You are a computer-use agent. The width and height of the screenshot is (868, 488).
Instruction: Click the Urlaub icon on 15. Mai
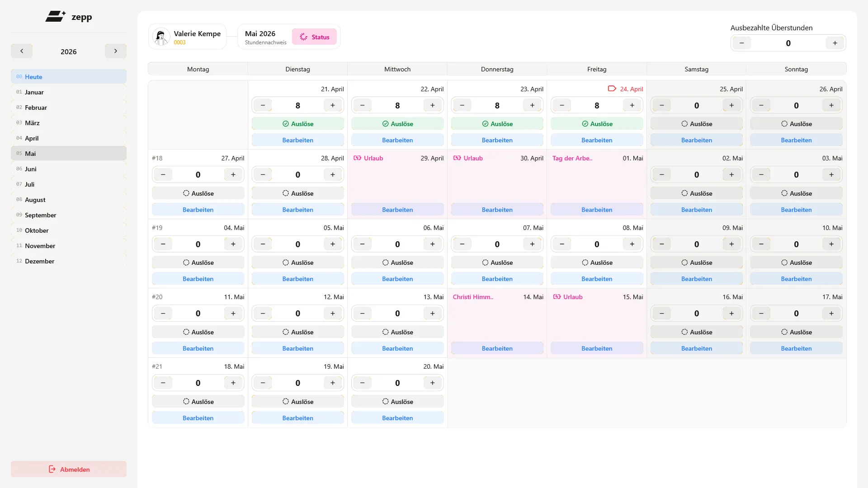click(x=557, y=297)
